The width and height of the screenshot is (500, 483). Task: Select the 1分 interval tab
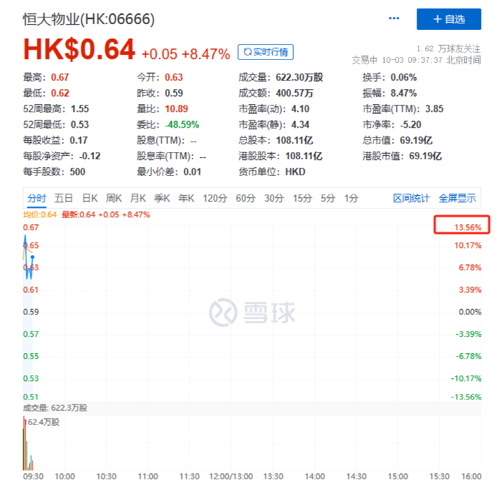click(x=351, y=198)
